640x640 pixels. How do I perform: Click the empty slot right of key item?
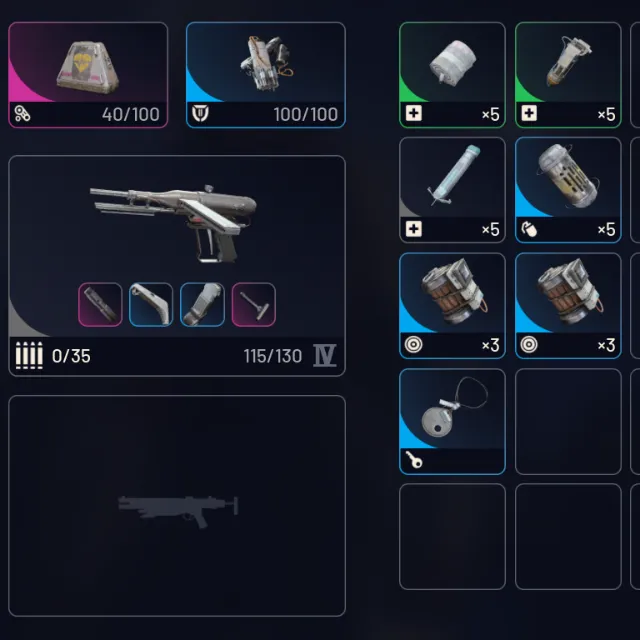[568, 421]
